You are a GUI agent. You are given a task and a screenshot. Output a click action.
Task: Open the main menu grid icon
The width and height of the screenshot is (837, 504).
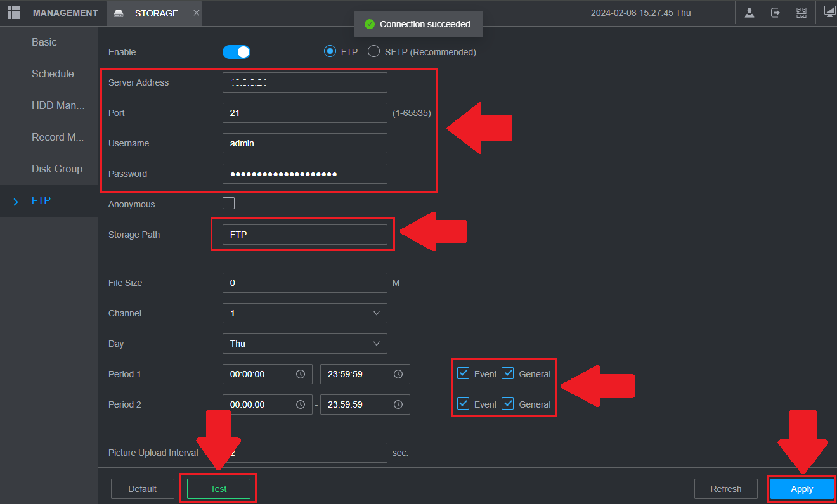pyautogui.click(x=14, y=13)
